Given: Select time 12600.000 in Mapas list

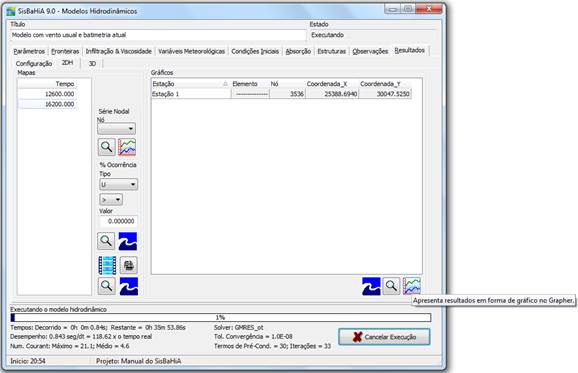Looking at the screenshot, I should (47, 94).
